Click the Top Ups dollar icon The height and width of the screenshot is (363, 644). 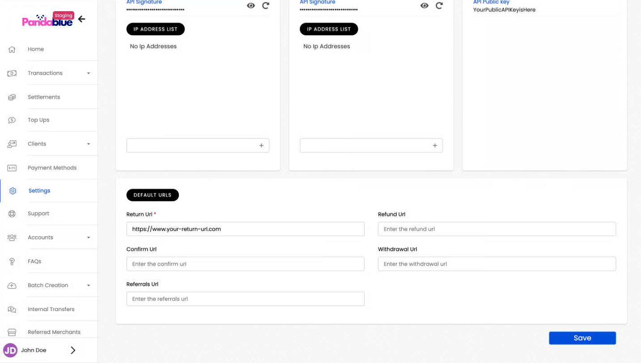click(12, 120)
